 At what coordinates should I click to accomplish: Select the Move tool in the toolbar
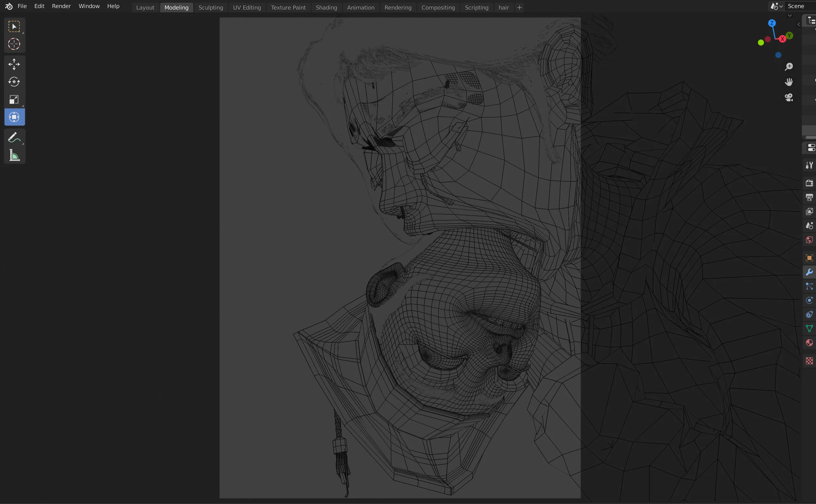14,64
